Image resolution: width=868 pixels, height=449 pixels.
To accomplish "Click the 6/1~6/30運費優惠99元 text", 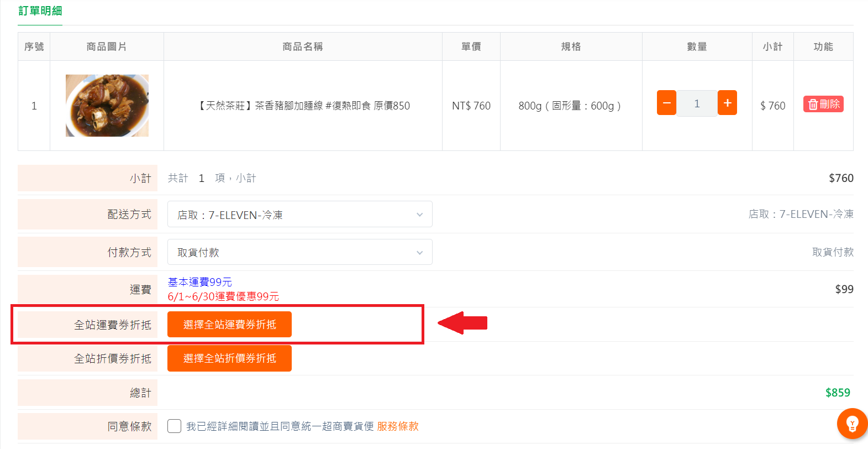I will click(223, 296).
